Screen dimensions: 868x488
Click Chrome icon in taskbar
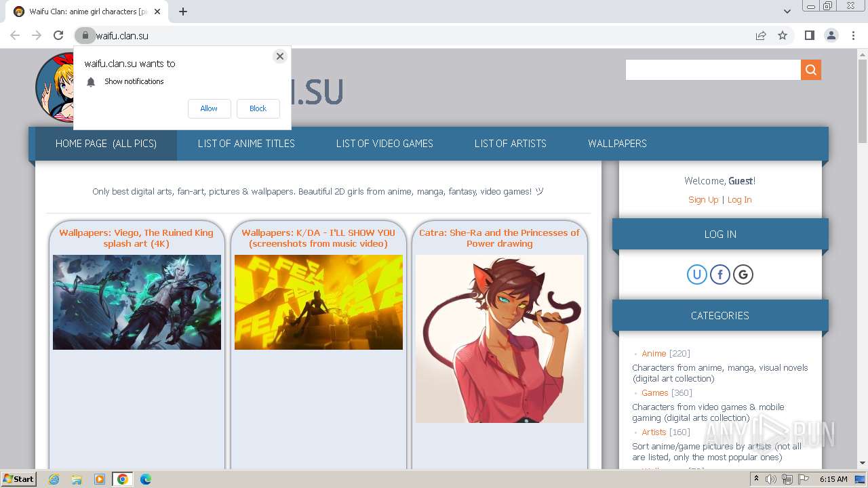click(122, 479)
